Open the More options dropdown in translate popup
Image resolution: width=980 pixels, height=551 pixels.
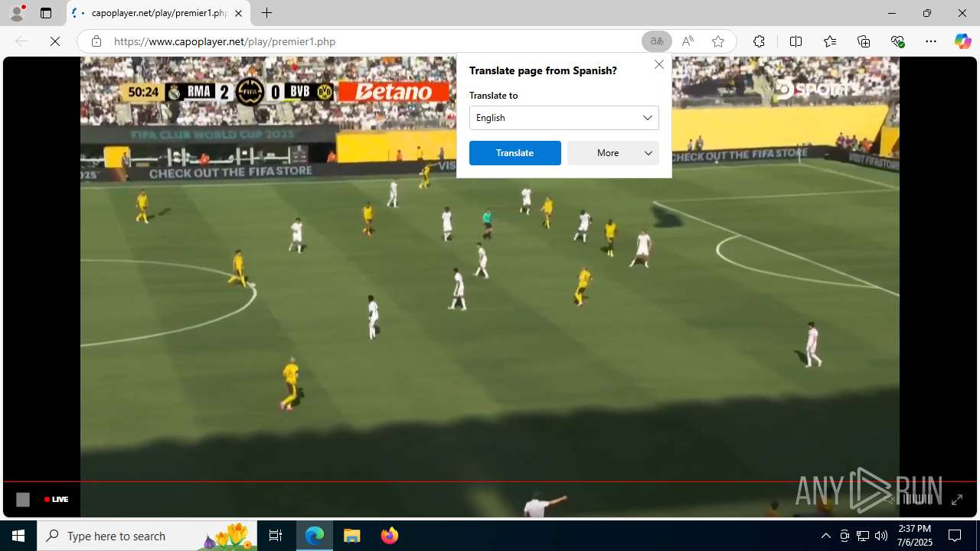tap(613, 153)
